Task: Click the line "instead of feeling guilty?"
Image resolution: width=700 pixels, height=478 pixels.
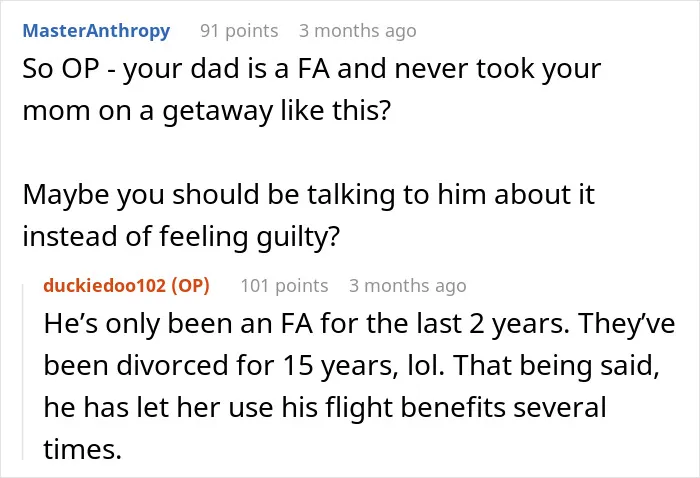Action: point(181,236)
